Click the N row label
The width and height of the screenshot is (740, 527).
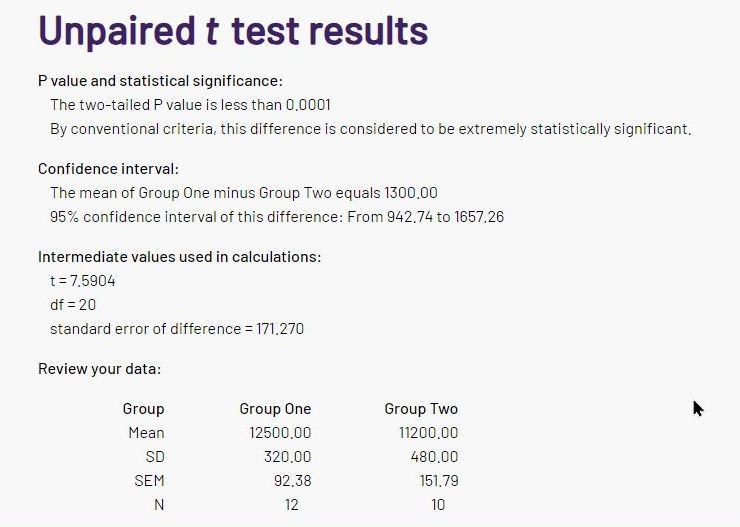click(159, 505)
